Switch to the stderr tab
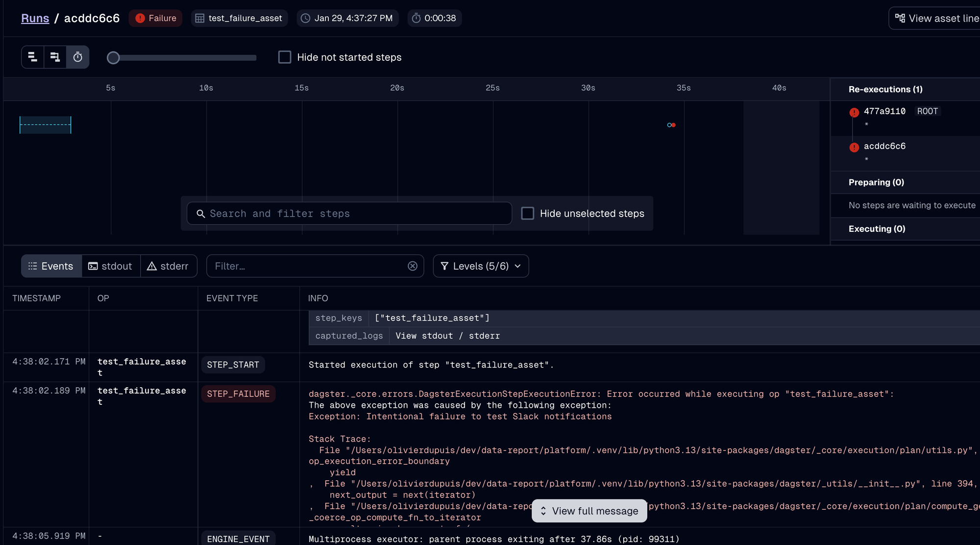 click(x=168, y=266)
